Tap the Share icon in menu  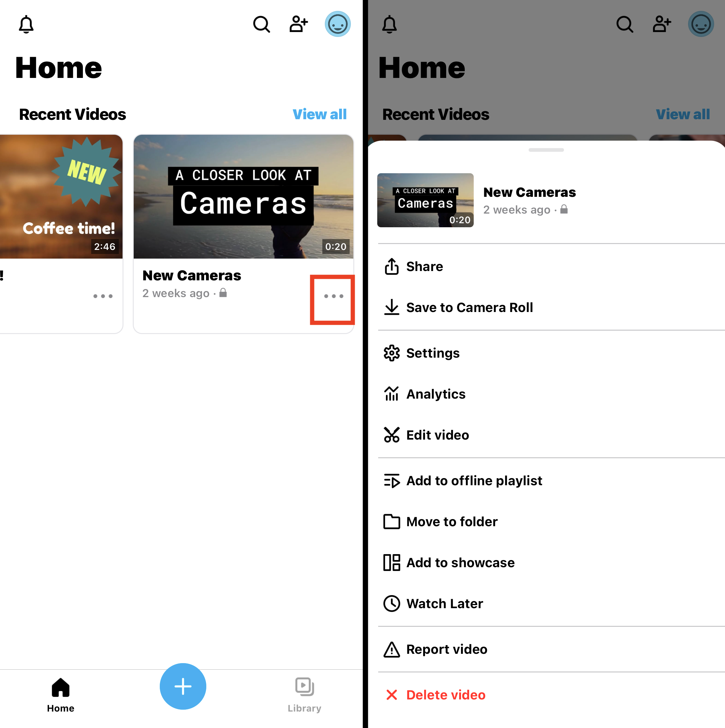click(392, 266)
